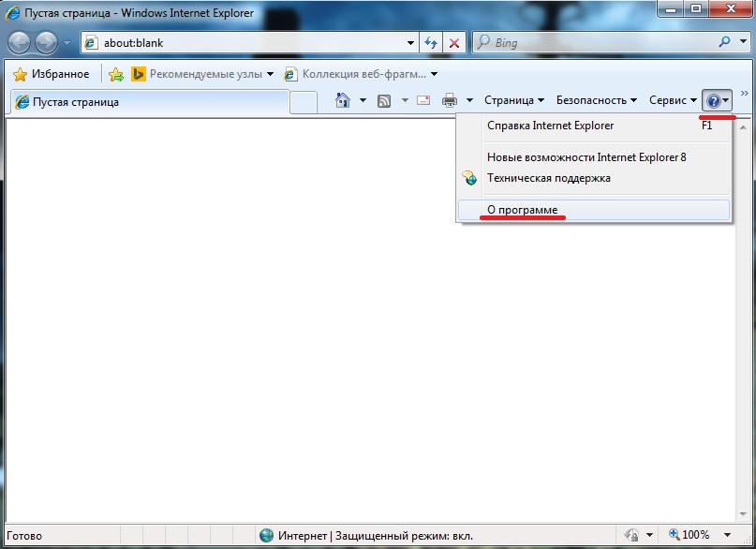Choose Техническая поддержка menu item
Screen dimensions: 756x549
pos(594,178)
